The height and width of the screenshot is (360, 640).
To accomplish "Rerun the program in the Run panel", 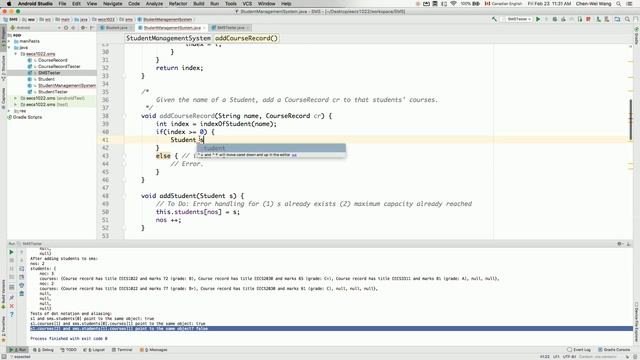I will click(x=11, y=252).
